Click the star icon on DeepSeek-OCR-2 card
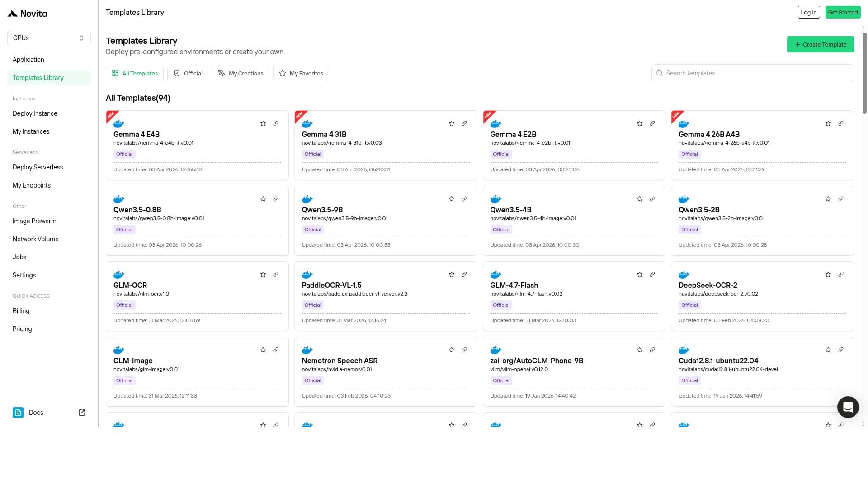This screenshot has height=488, width=868. (x=828, y=274)
